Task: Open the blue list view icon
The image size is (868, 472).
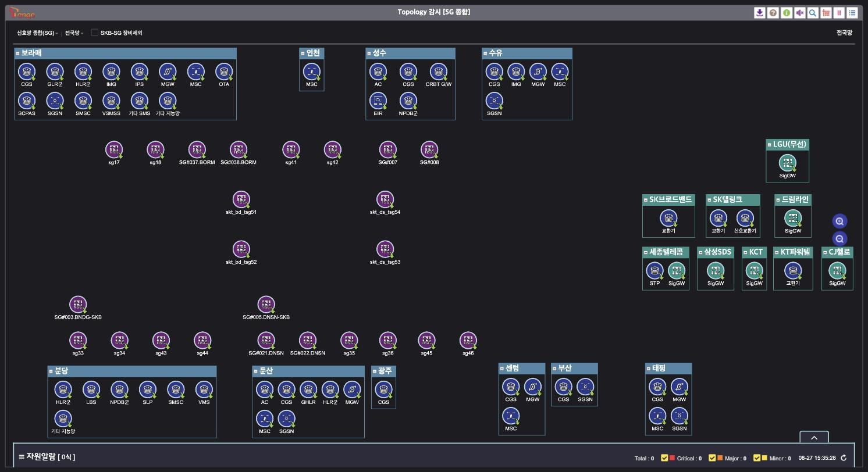Action: 852,13
